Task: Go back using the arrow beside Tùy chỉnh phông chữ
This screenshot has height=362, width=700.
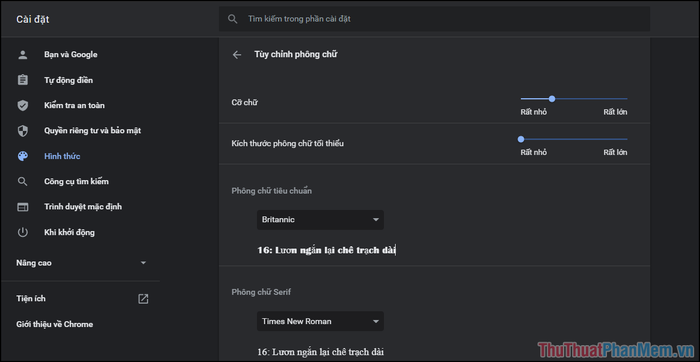Action: coord(237,54)
